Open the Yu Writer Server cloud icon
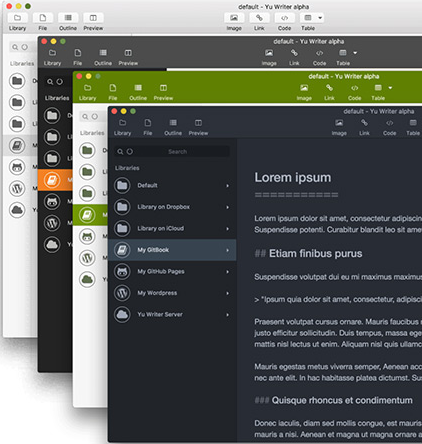 click(x=122, y=314)
